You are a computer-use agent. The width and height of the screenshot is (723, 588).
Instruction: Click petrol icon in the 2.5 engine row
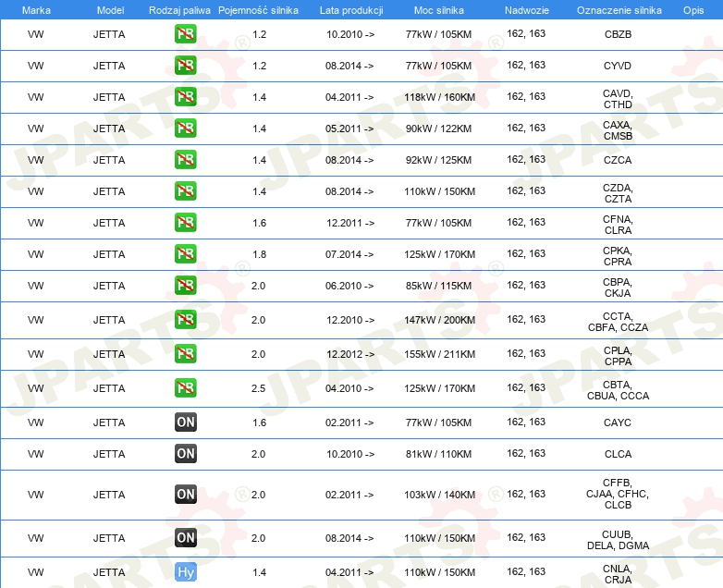pos(185,388)
